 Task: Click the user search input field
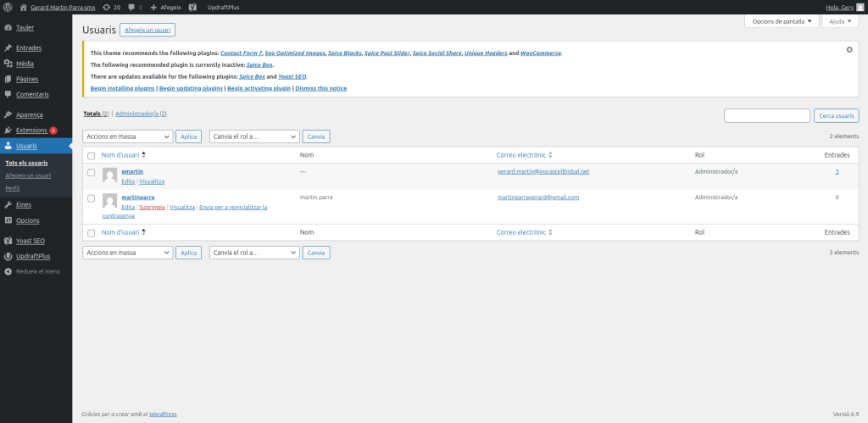pyautogui.click(x=766, y=115)
